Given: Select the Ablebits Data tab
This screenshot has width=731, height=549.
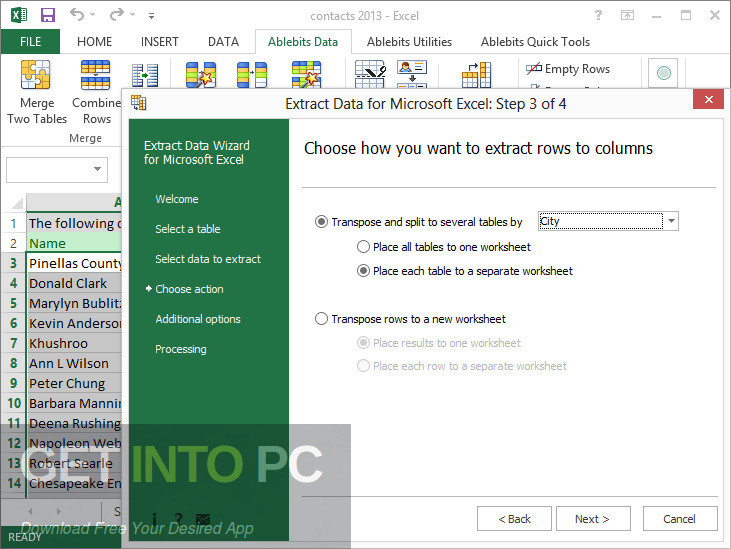Looking at the screenshot, I should pyautogui.click(x=303, y=41).
